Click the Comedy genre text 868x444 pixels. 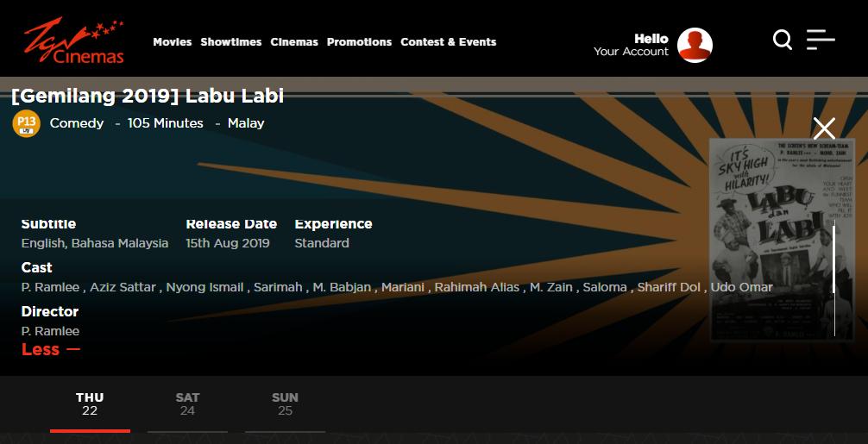(77, 123)
